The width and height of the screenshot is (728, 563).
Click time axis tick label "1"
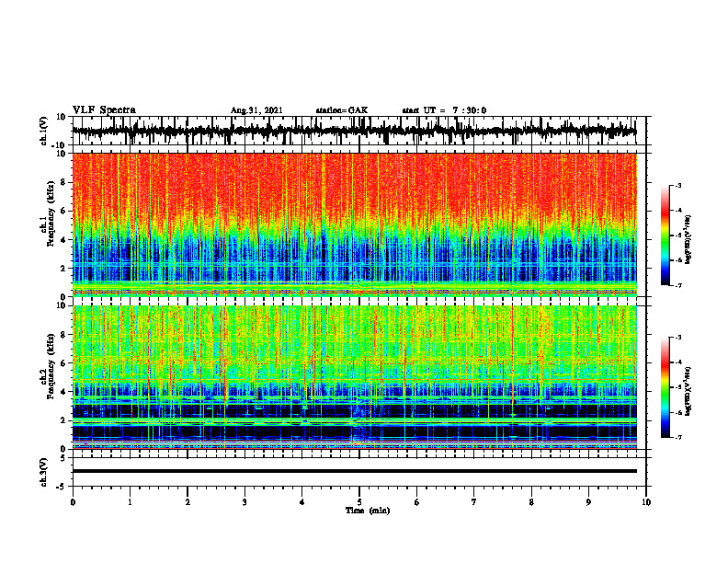[131, 502]
